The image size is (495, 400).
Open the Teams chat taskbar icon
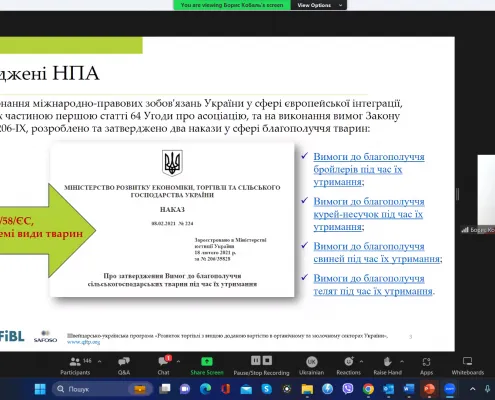185,389
